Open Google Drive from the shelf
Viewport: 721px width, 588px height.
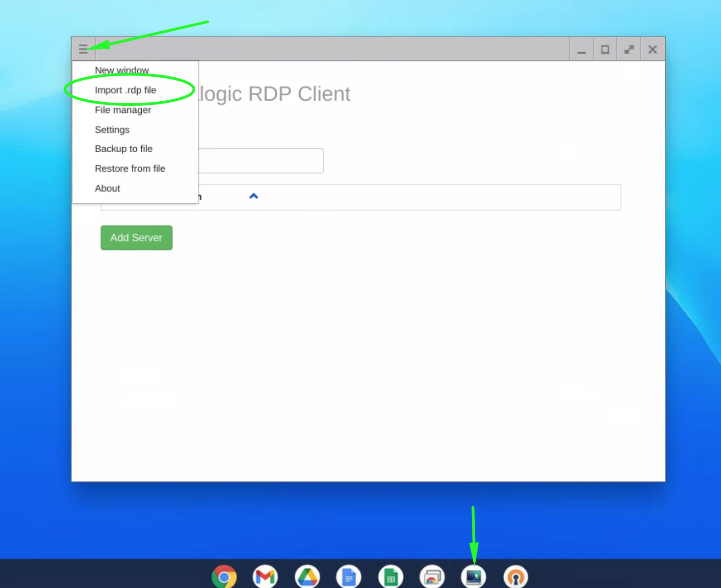coord(308,577)
